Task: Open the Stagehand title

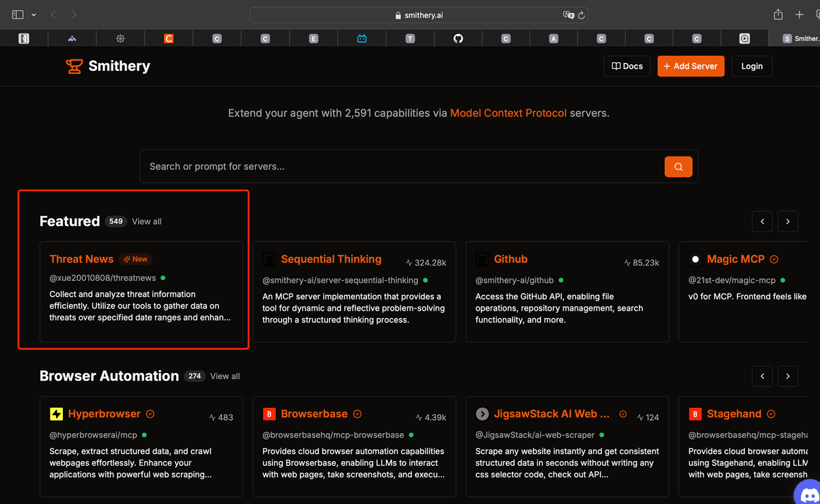Action: (x=735, y=414)
